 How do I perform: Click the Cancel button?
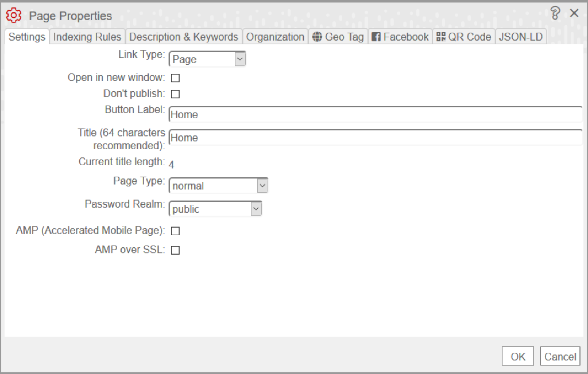coord(560,356)
